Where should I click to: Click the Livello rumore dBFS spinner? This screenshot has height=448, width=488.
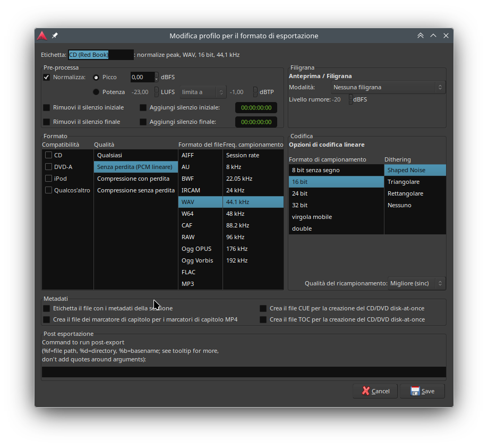click(x=350, y=99)
